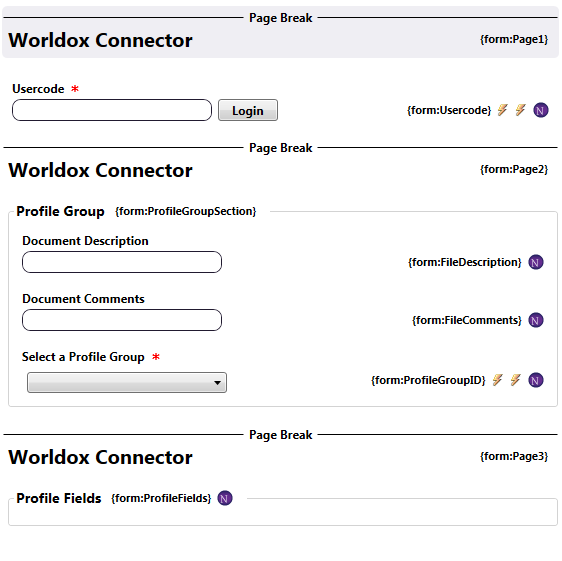The width and height of the screenshot is (562, 561).
Task: Select the {form:ProfileGroupID} tag
Action: [x=428, y=380]
